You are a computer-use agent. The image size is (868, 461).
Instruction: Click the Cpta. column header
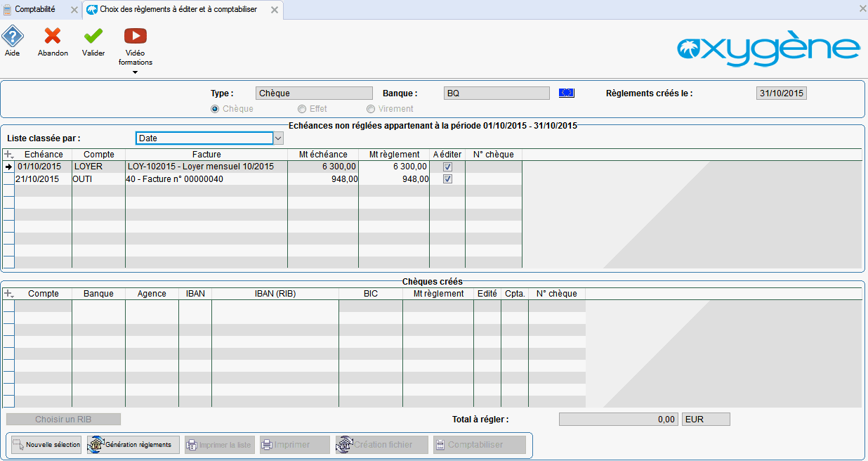tap(515, 294)
